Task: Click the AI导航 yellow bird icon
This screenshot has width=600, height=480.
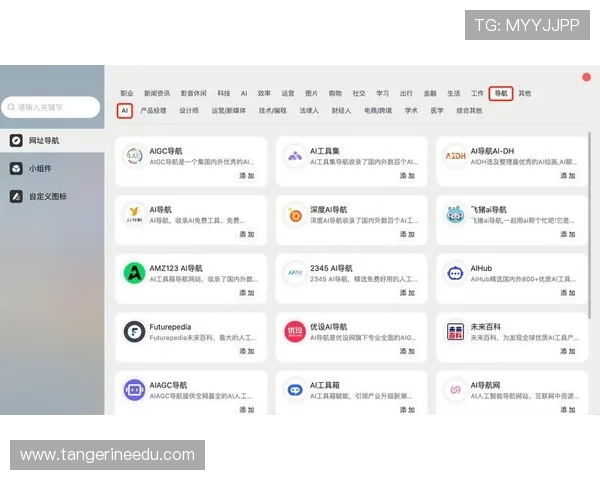Action: tap(134, 214)
